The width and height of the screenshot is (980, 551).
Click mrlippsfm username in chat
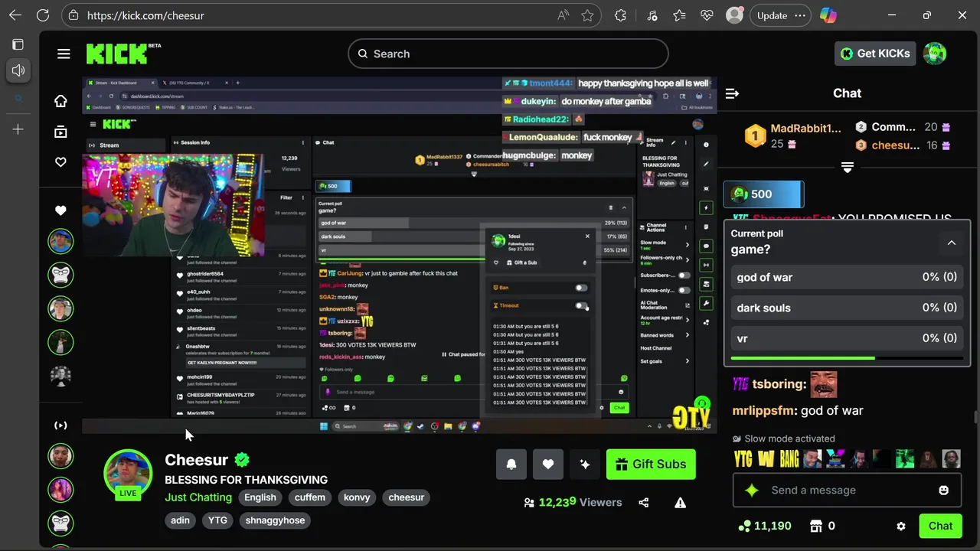click(763, 411)
